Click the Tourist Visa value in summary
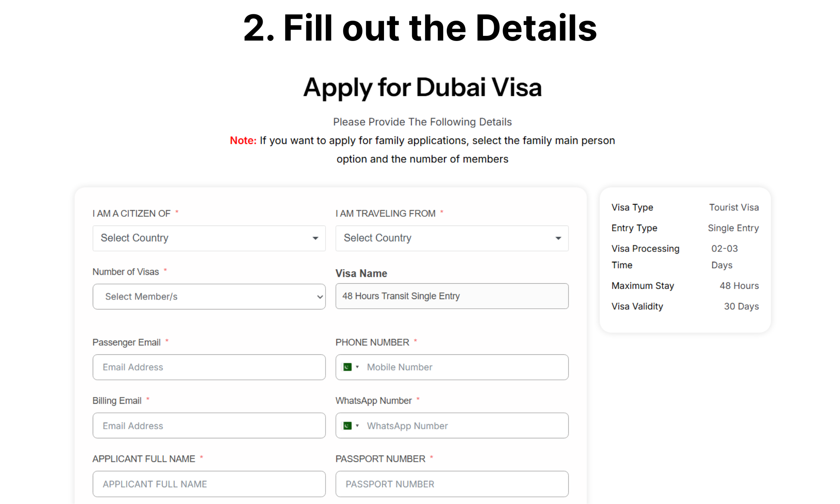The width and height of the screenshot is (840, 504). (734, 207)
